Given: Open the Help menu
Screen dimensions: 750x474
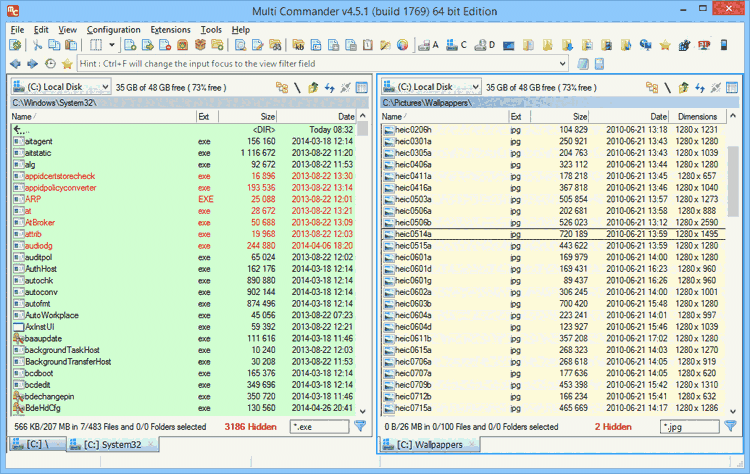Looking at the screenshot, I should [x=241, y=30].
